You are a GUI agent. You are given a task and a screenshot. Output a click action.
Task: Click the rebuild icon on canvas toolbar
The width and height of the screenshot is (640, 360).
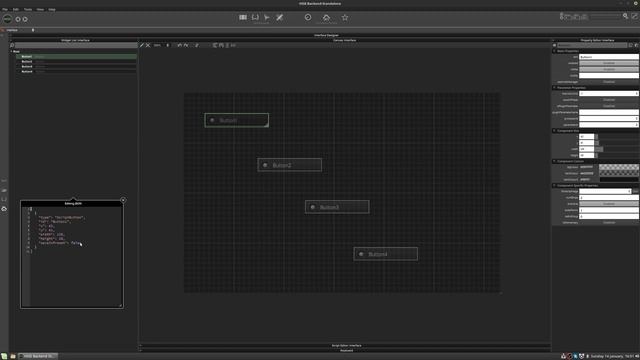[x=197, y=45]
